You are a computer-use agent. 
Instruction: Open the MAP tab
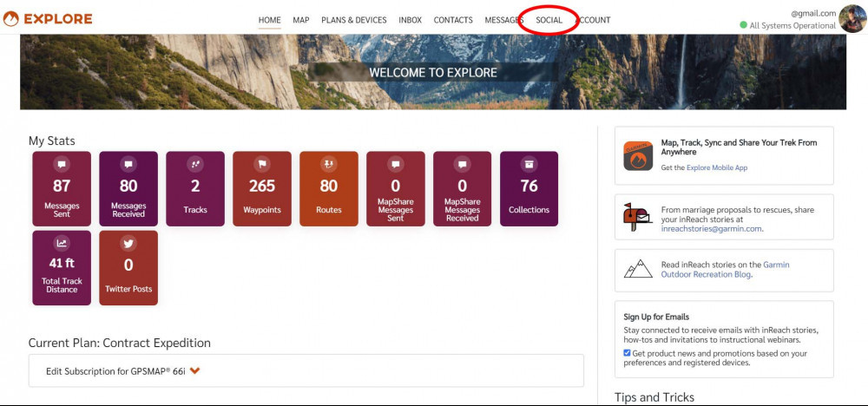(x=301, y=20)
